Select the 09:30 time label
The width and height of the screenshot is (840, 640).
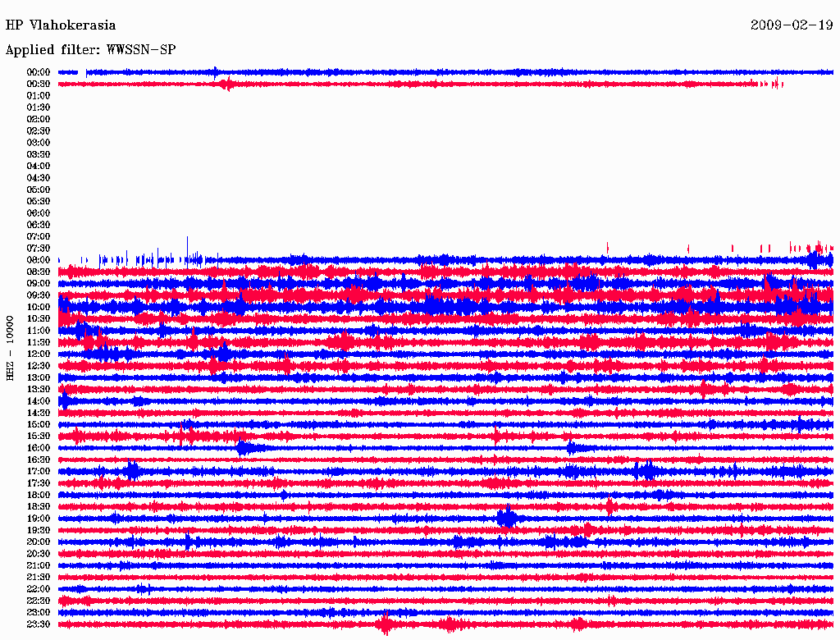(x=38, y=295)
